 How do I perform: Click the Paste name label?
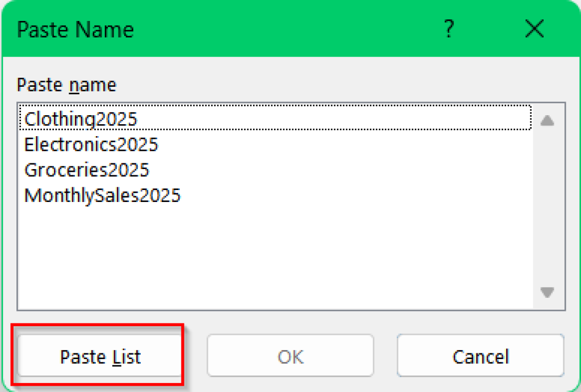tap(66, 84)
